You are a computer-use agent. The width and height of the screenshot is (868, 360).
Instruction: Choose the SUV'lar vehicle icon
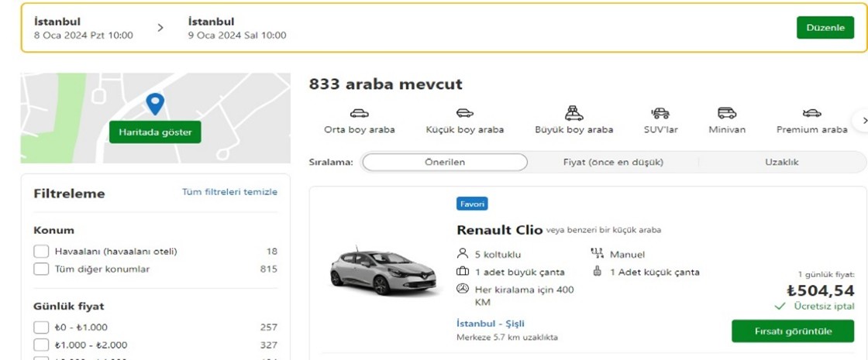click(x=660, y=113)
